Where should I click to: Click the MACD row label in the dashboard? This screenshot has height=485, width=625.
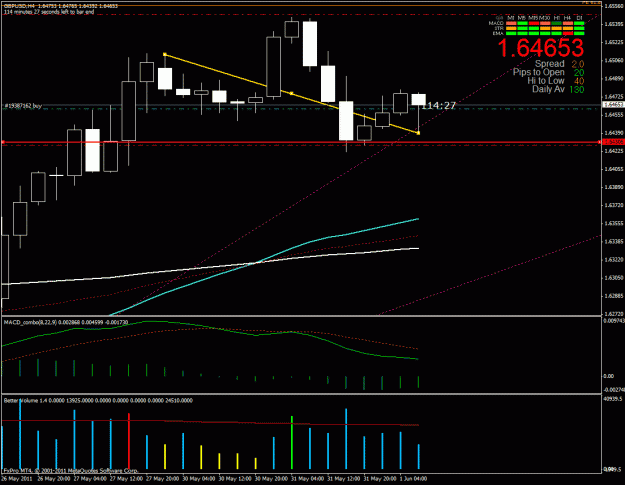[x=496, y=23]
